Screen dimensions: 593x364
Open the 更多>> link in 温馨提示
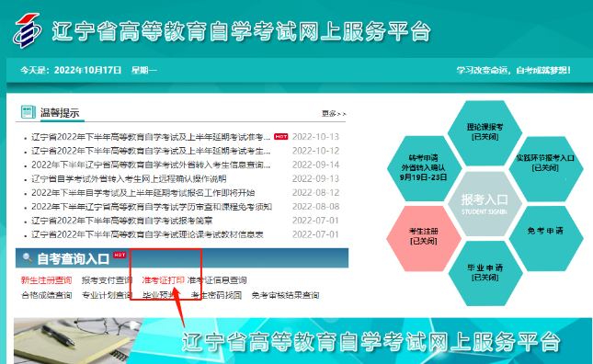(334, 113)
